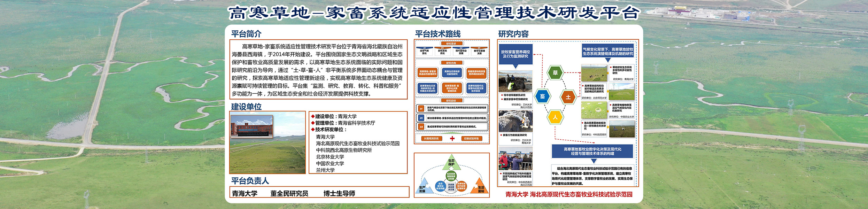This screenshot has height=209, width=868.
Task: Click 海北高原现代生态畜牧业科技试验示范园 in the unit list
Action: click(358, 144)
